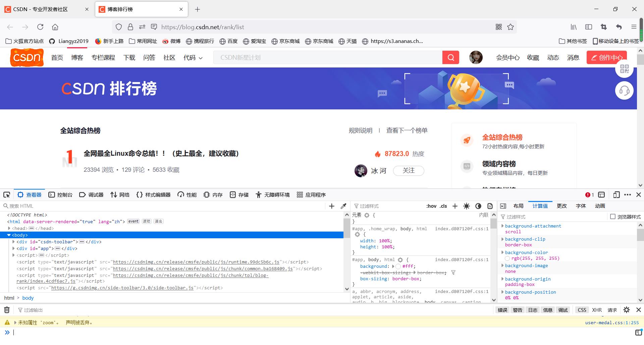
Task: Open the 控制台 (Console) panel
Action: click(x=60, y=195)
